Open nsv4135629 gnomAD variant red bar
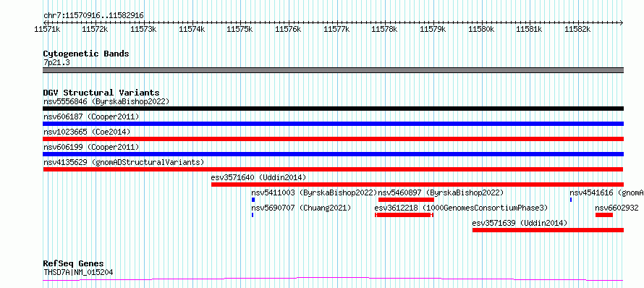Screen dimensions: 644x288 (x=333, y=169)
